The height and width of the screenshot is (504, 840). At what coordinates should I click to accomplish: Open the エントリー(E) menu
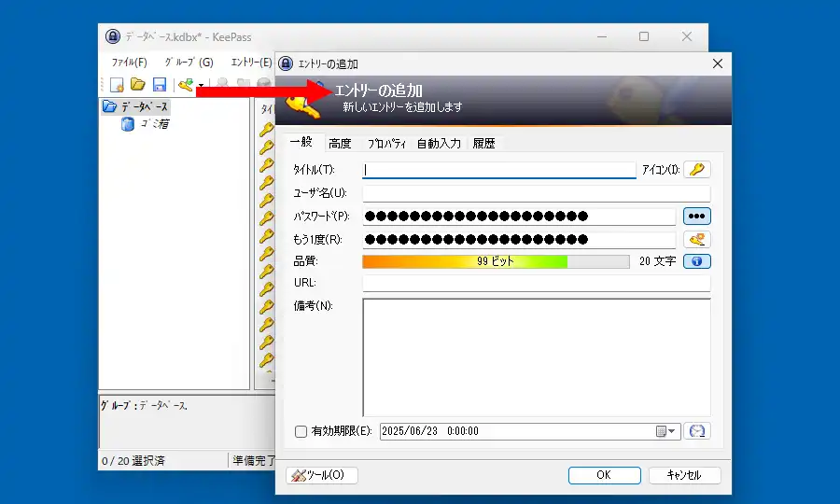[251, 63]
